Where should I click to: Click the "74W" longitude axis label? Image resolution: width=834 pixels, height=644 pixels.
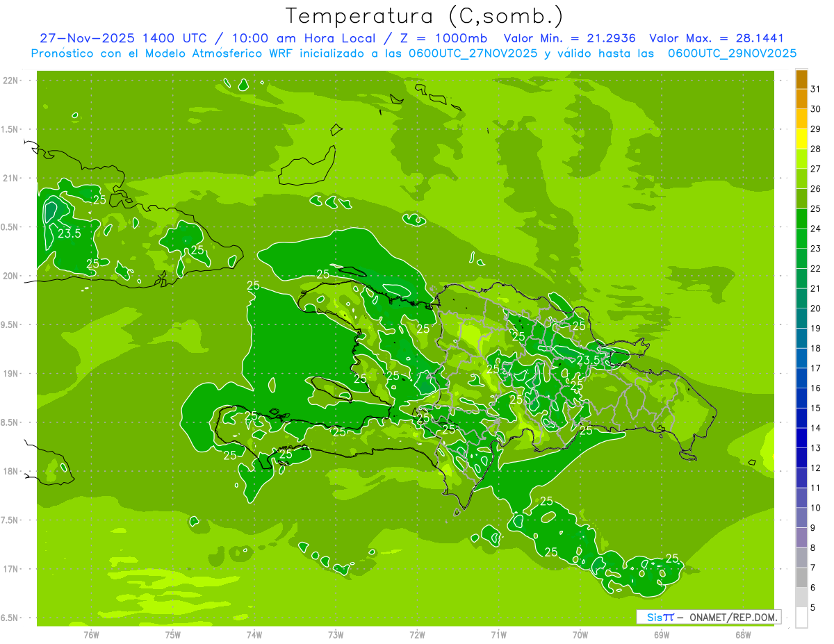click(254, 635)
